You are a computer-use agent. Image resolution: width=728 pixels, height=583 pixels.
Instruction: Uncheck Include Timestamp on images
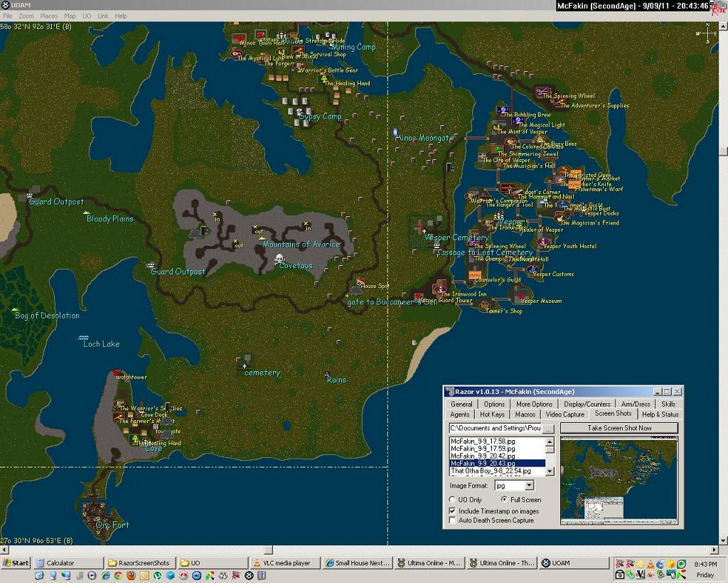(x=453, y=511)
